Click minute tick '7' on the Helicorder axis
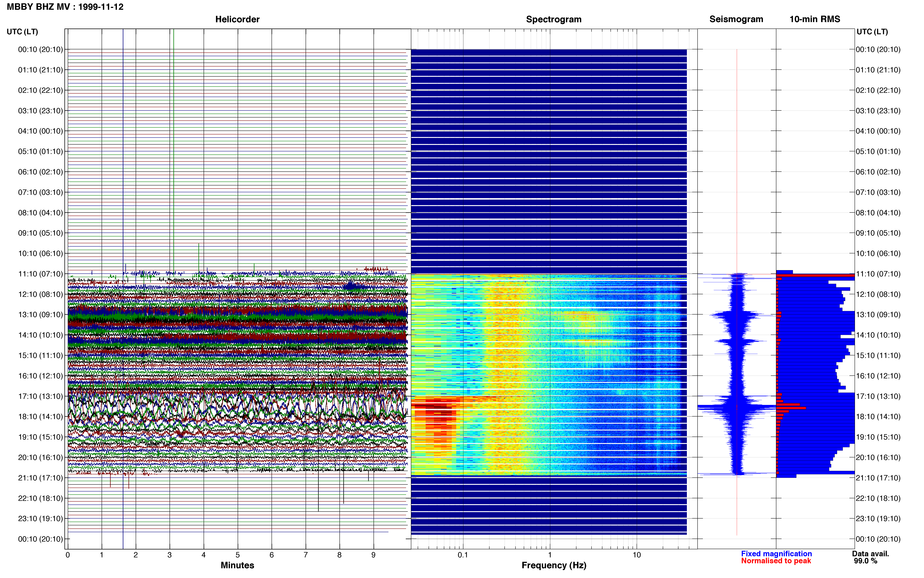 click(306, 555)
